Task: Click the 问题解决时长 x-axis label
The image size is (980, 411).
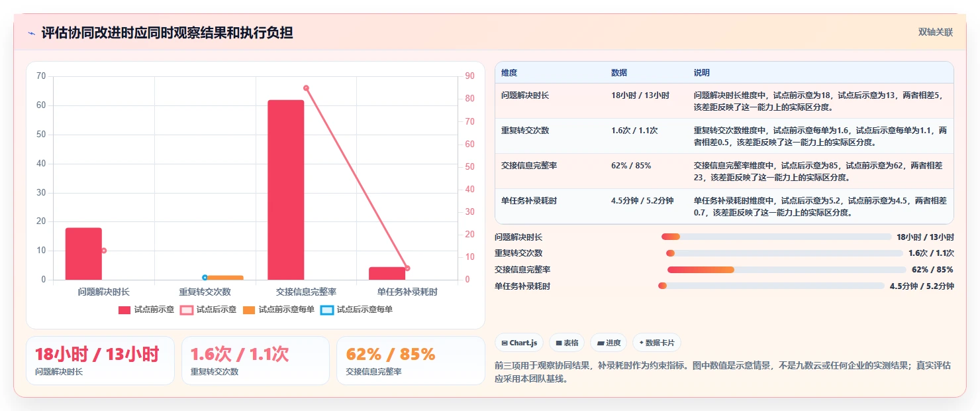Action: coord(104,292)
